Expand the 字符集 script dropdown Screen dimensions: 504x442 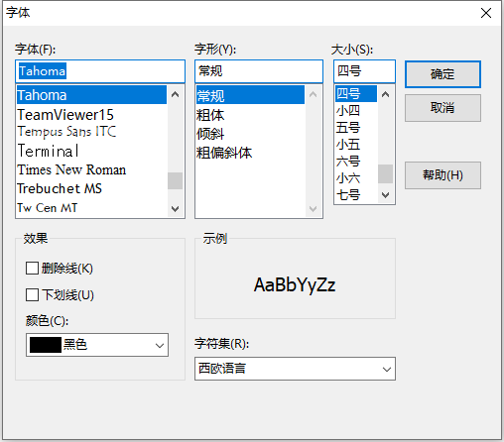pyautogui.click(x=295, y=369)
